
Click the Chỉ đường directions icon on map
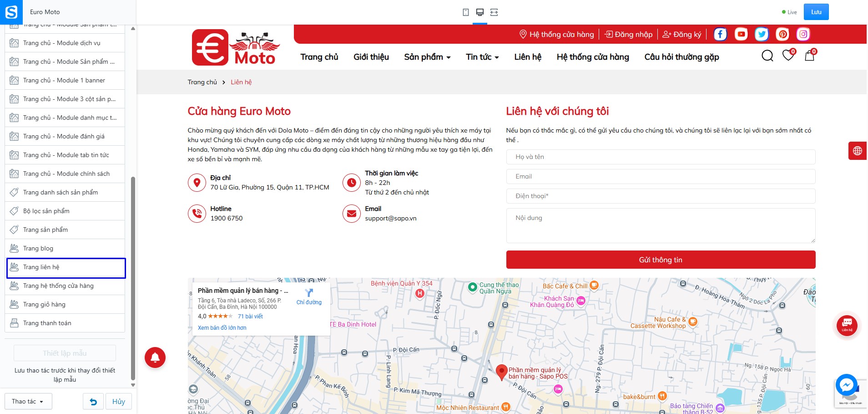(309, 296)
